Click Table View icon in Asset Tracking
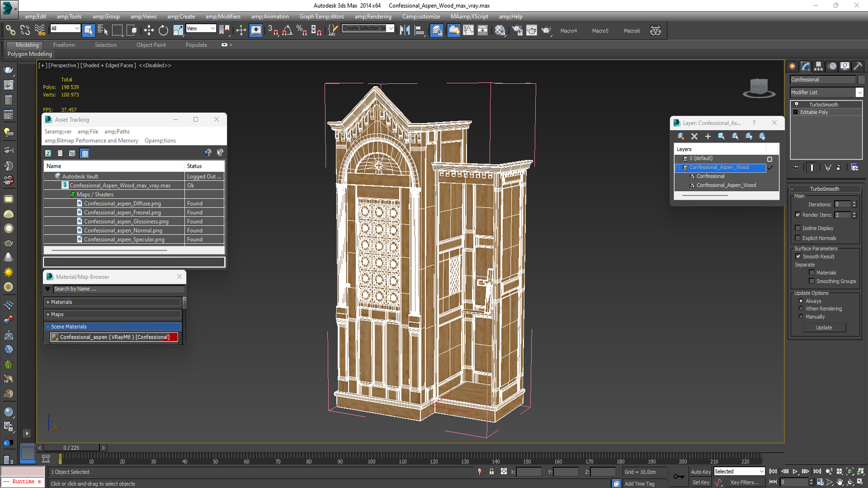 tap(85, 153)
